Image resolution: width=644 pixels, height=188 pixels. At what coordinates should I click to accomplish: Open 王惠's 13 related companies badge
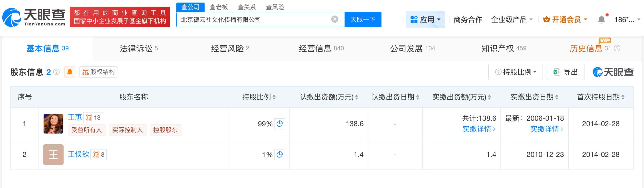[93, 118]
